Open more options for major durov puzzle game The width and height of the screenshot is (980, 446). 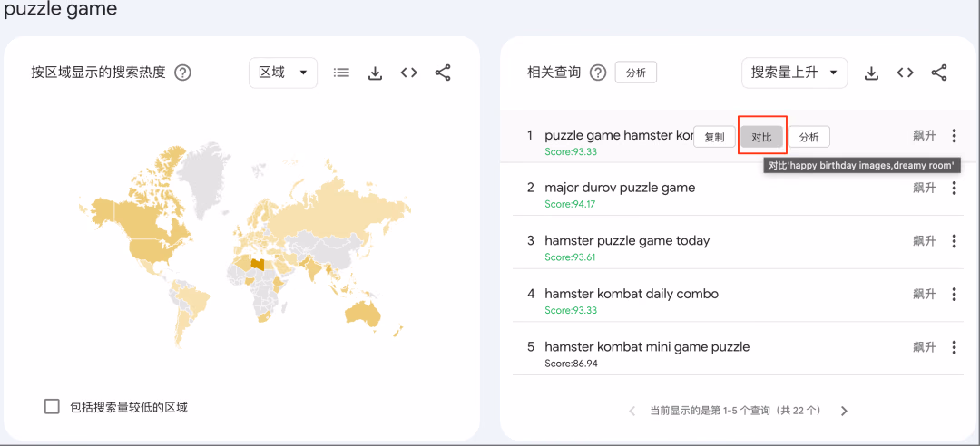tap(954, 188)
